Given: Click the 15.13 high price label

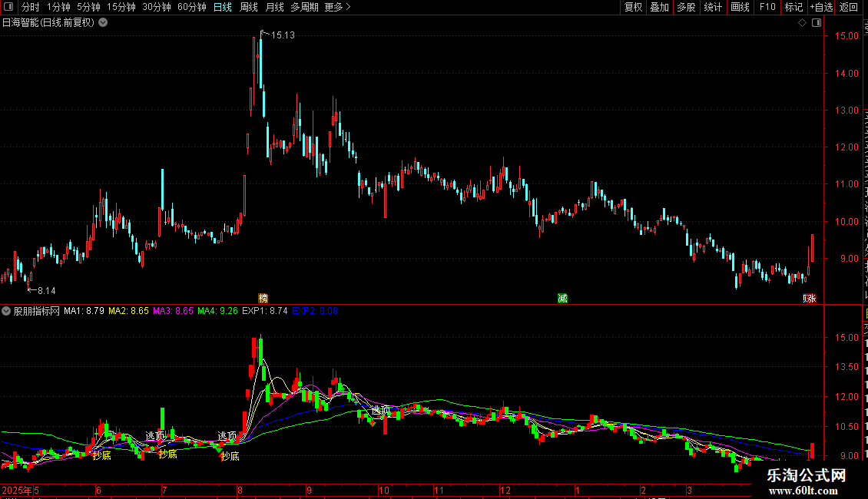Looking at the screenshot, I should (283, 35).
